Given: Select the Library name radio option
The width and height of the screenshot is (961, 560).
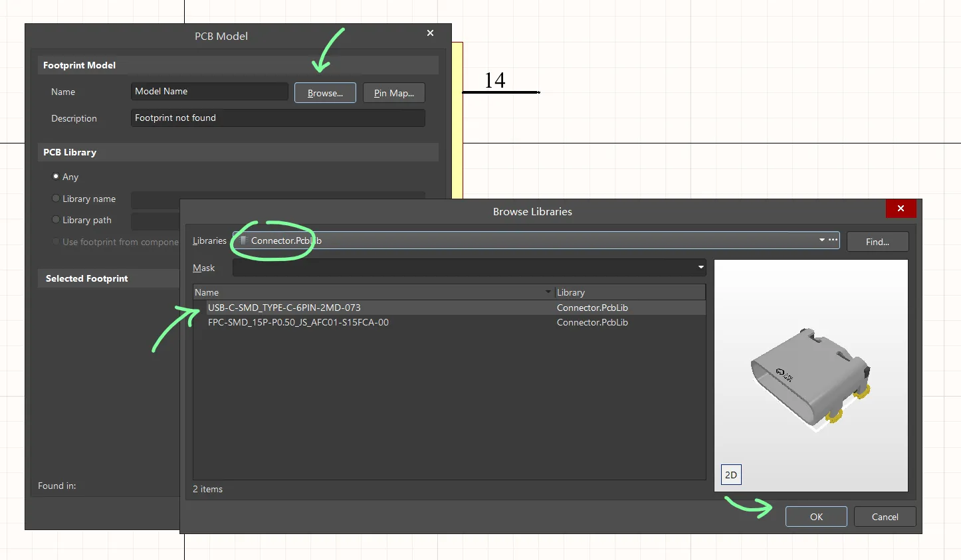Looking at the screenshot, I should pyautogui.click(x=56, y=199).
